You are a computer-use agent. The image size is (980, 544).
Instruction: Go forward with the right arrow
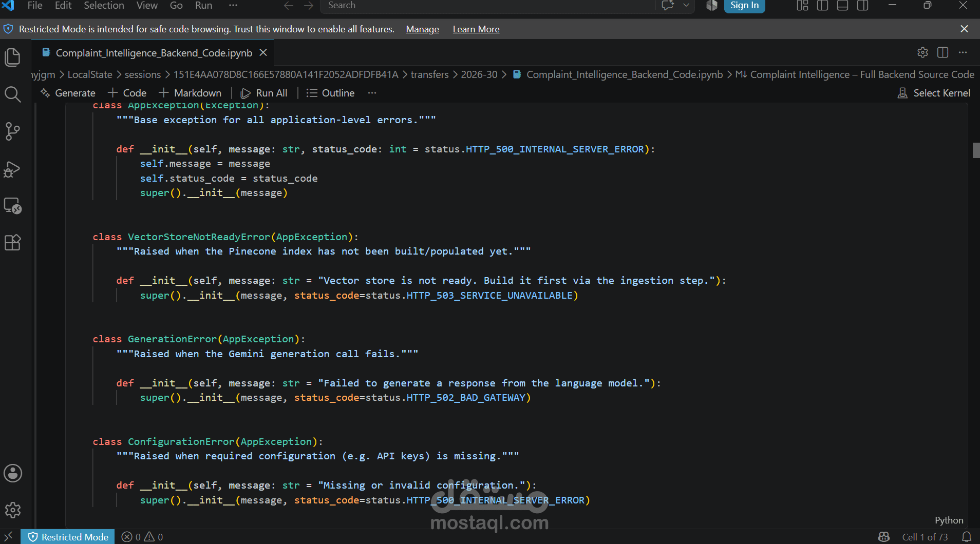point(309,5)
